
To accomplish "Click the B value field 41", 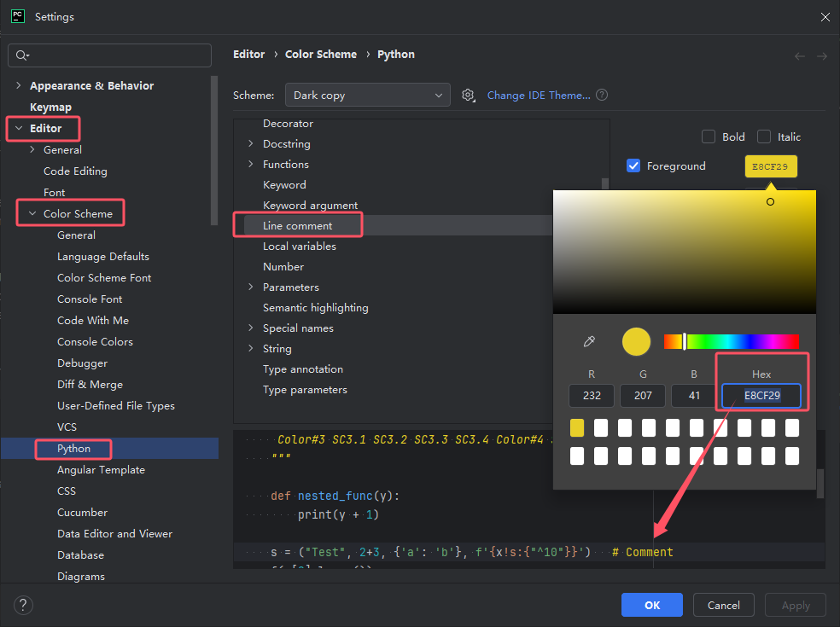I will pos(694,396).
